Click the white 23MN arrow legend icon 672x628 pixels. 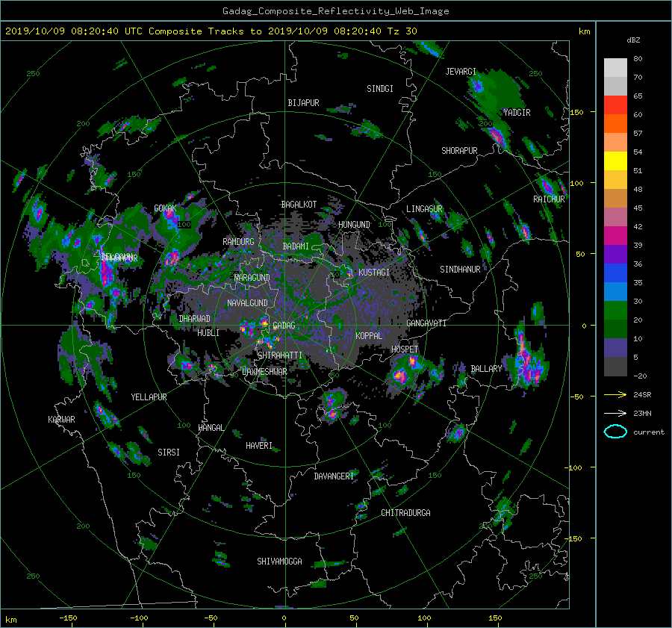[615, 413]
